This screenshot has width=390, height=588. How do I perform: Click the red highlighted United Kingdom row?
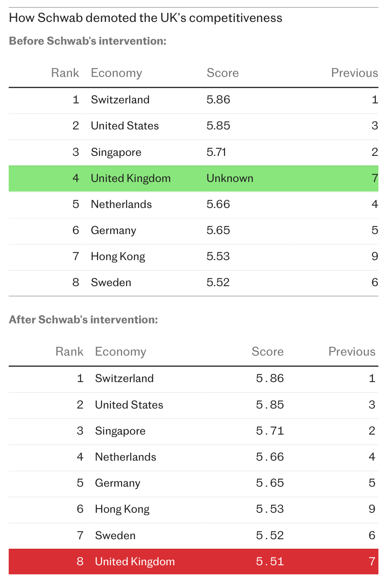click(193, 562)
